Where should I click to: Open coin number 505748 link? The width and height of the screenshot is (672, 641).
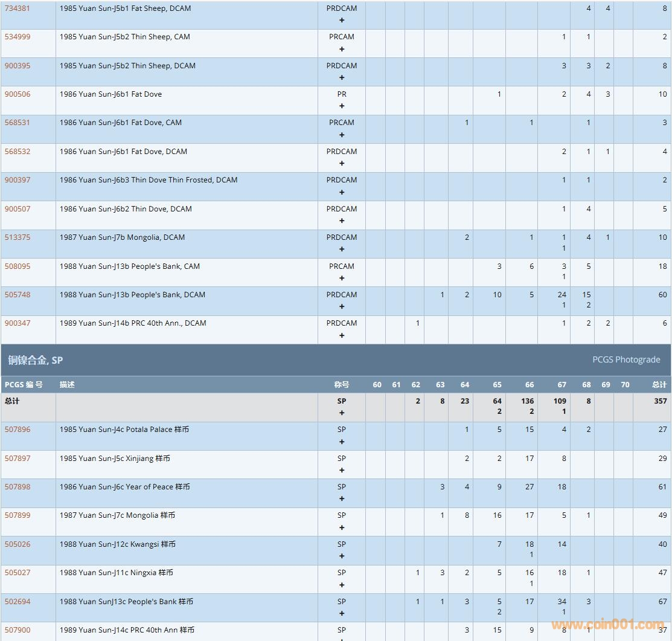18,295
